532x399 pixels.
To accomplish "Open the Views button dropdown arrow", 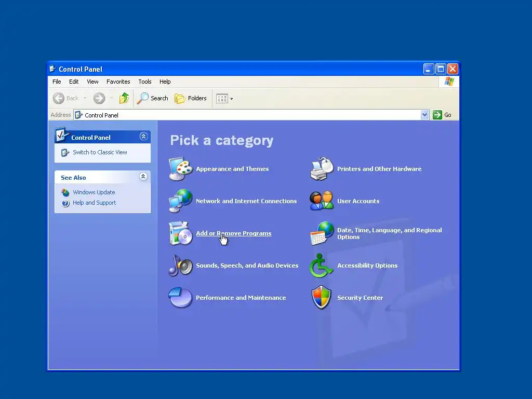I will click(231, 99).
